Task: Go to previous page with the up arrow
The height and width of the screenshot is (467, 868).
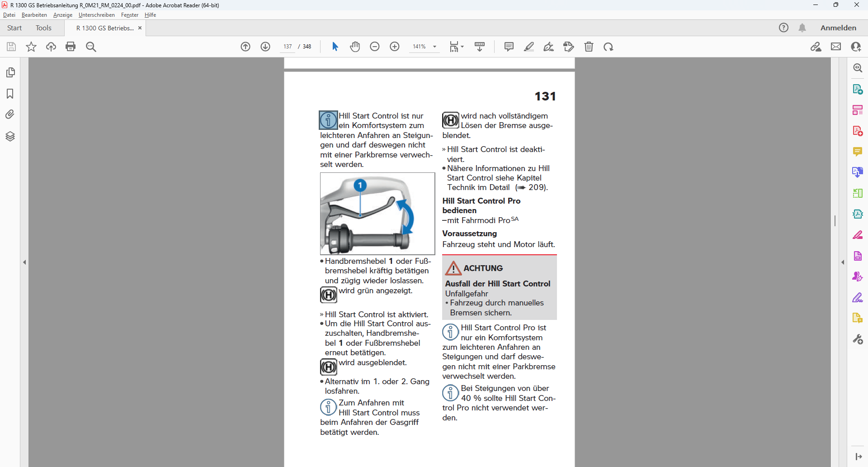Action: click(245, 47)
